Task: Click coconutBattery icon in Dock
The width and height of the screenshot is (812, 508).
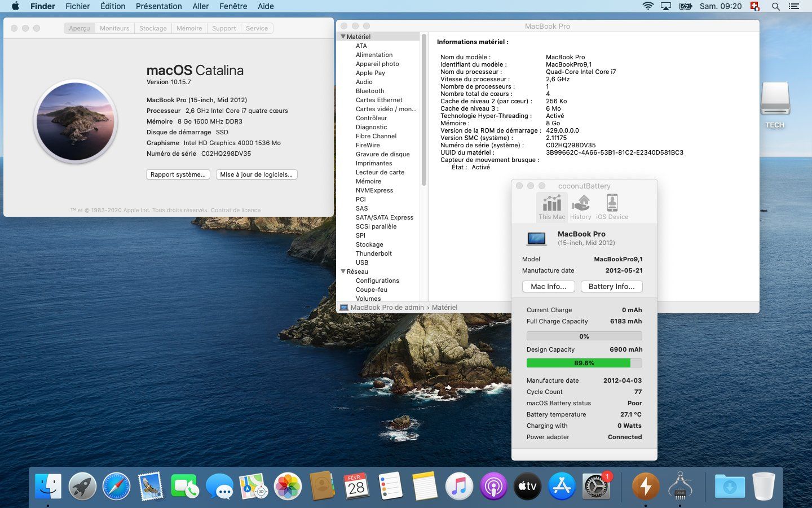Action: click(646, 486)
